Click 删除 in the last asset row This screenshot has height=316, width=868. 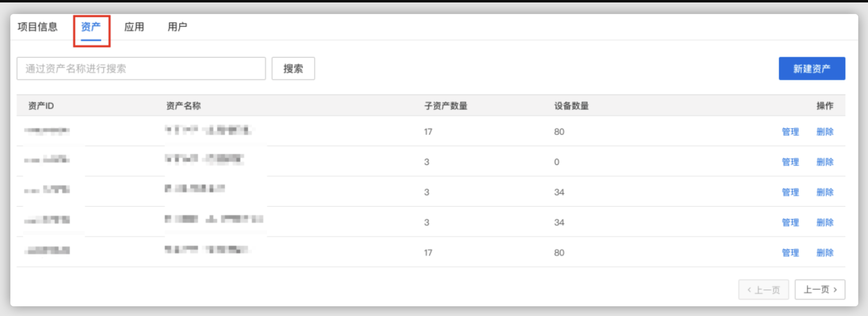click(824, 253)
